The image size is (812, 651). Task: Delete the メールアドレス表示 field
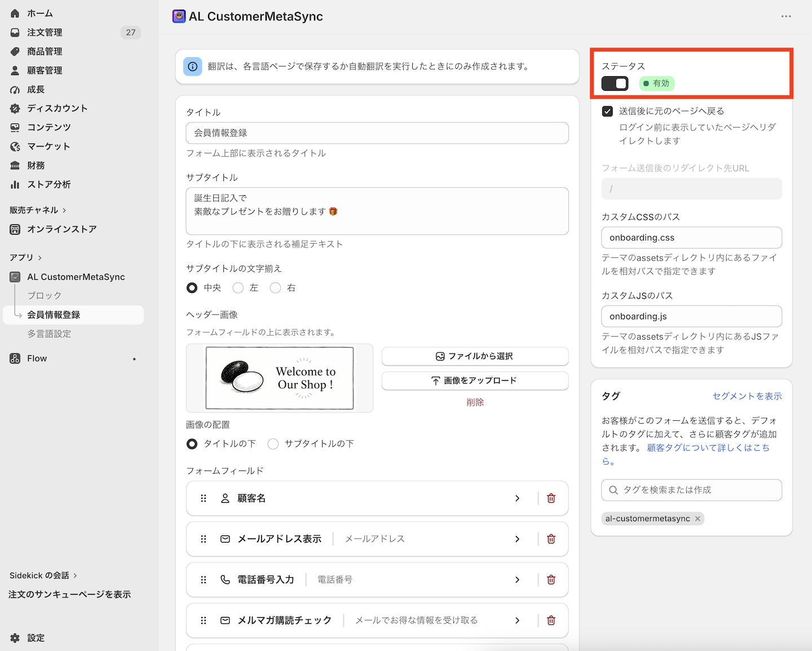point(551,539)
